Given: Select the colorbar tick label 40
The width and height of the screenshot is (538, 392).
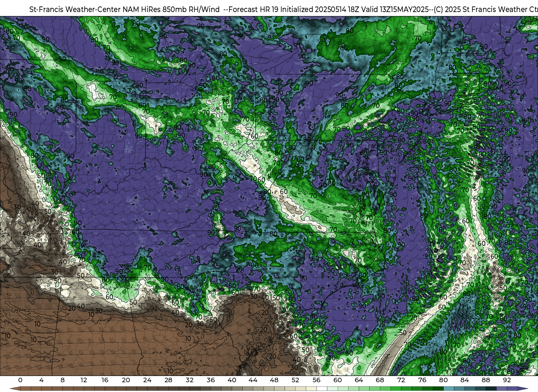Looking at the screenshot, I should [x=232, y=380].
